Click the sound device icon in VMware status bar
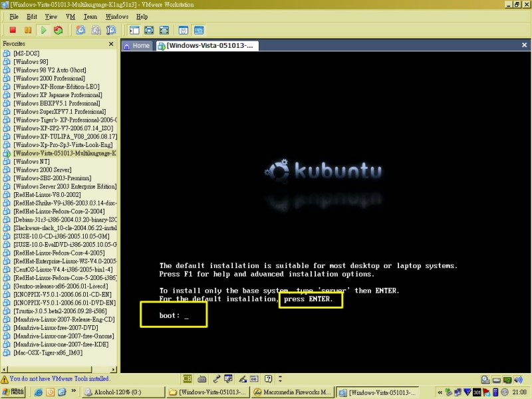This screenshot has width=532, height=399. coord(518,380)
